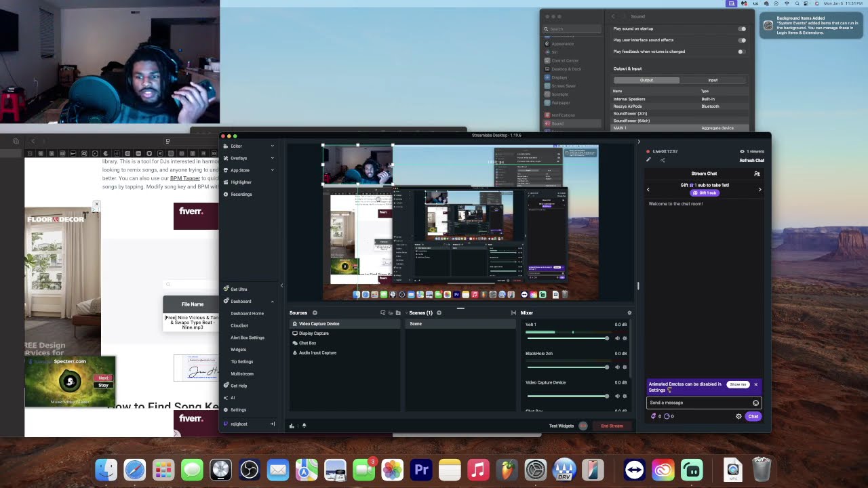Click Refresh Chat
Image resolution: width=868 pixels, height=488 pixels.
click(x=752, y=161)
